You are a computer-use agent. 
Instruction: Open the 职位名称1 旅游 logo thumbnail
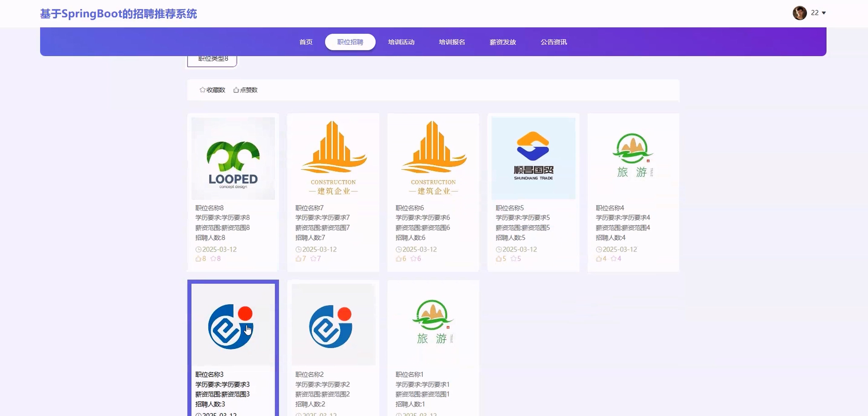tap(433, 324)
